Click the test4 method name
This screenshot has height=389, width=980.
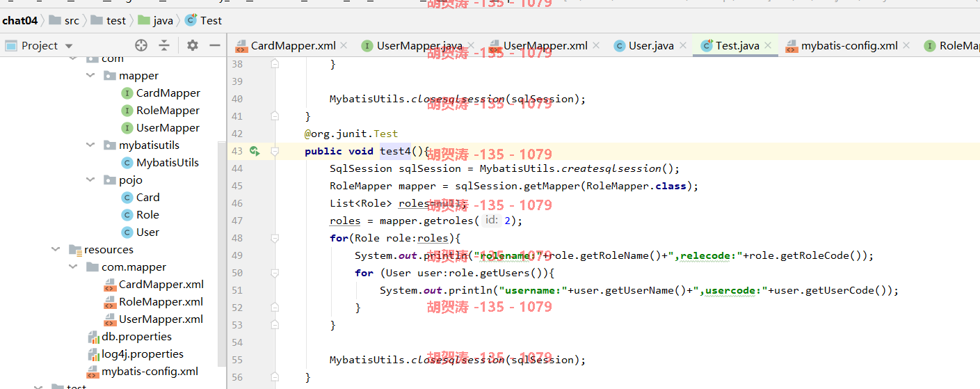coord(395,151)
